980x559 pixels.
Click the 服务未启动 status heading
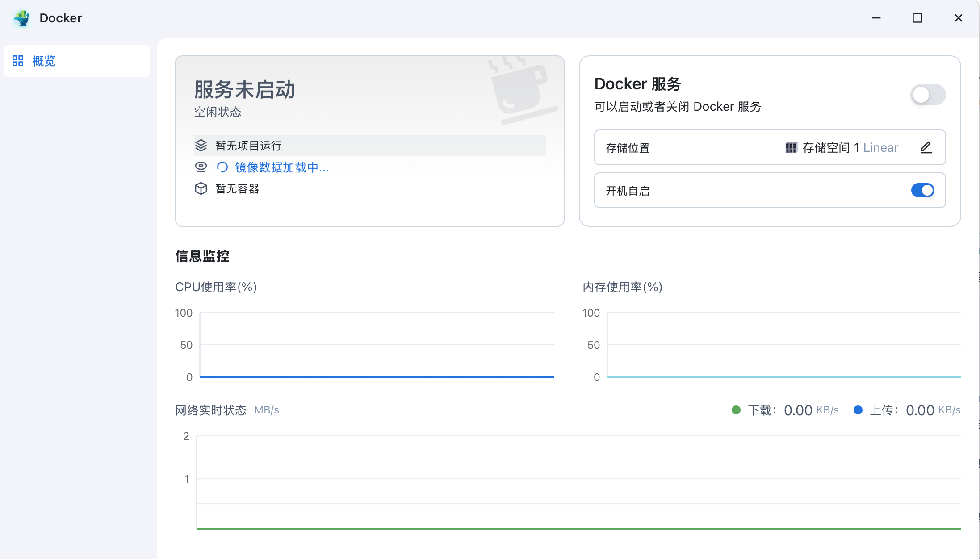click(x=244, y=89)
